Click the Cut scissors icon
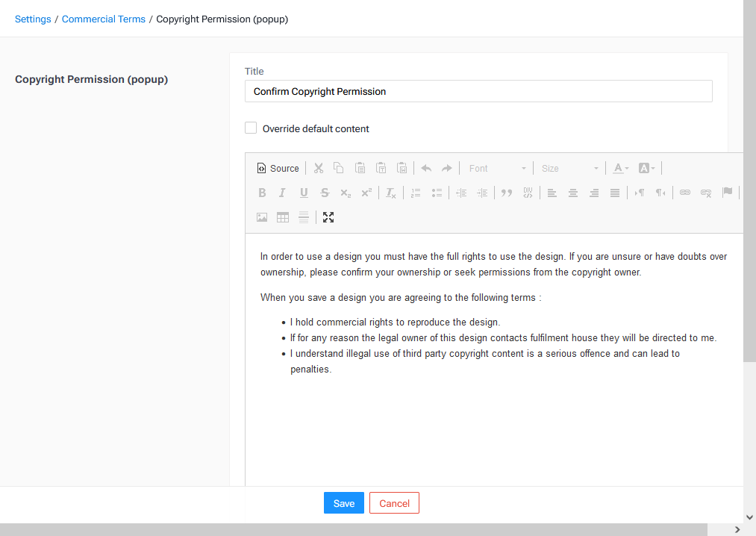 (x=318, y=169)
